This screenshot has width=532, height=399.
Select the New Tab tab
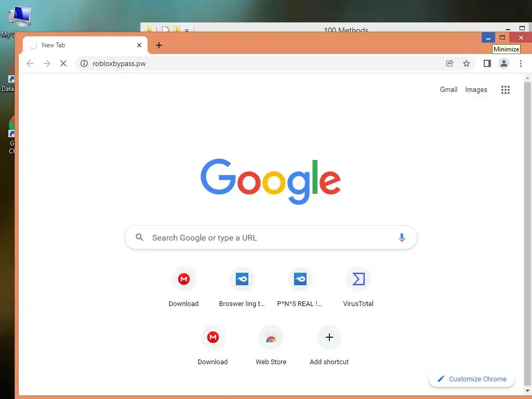click(85, 45)
